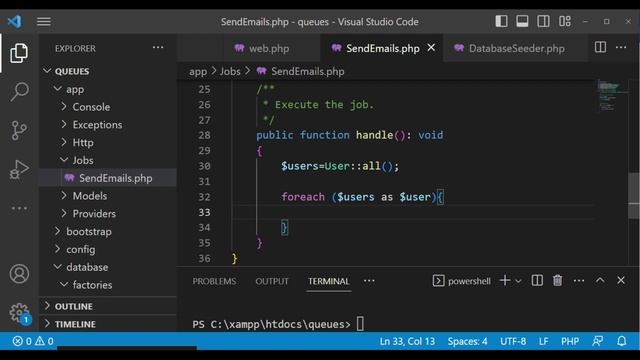The width and height of the screenshot is (640, 360).
Task: Switch to the OUTPUT panel tab
Action: [x=272, y=281]
